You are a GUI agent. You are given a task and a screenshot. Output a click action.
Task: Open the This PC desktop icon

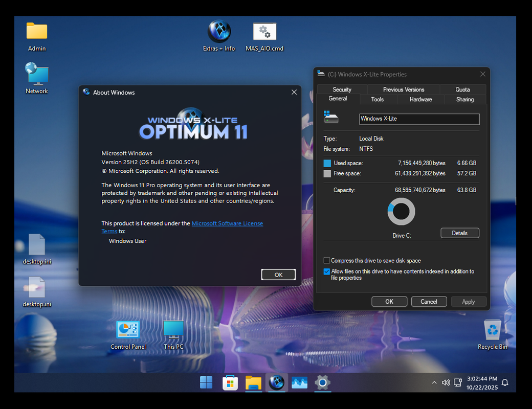point(173,335)
